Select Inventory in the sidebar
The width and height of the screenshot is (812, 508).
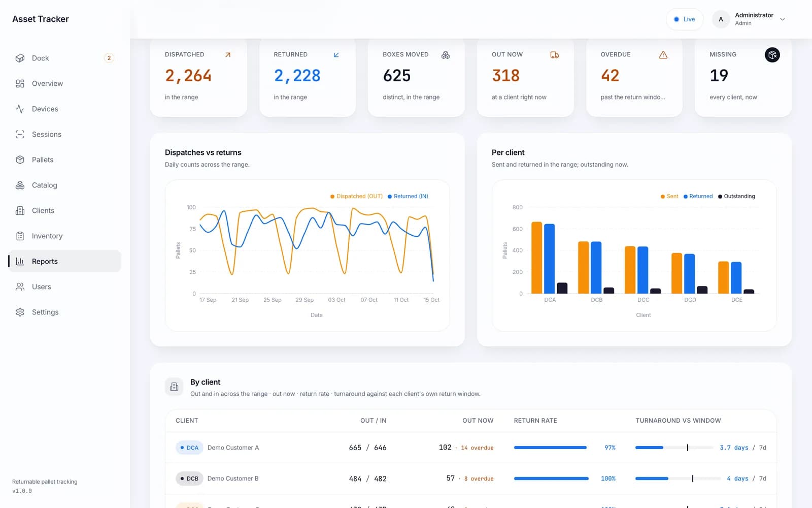click(x=64, y=236)
